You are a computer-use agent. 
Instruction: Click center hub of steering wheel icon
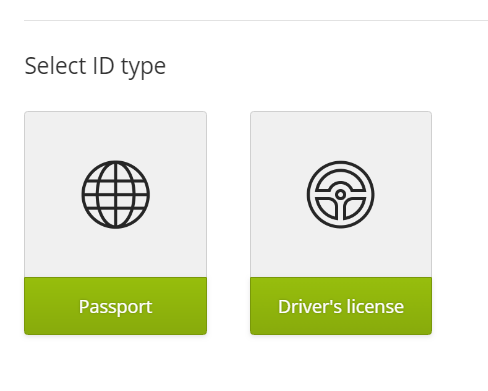point(340,194)
